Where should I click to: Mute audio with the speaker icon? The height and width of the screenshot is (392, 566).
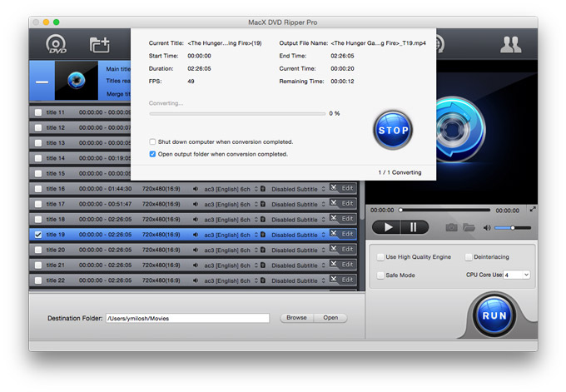click(487, 227)
